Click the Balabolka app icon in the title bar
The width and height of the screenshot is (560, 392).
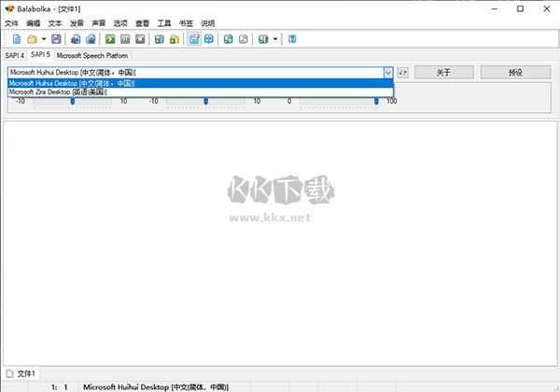(9, 8)
